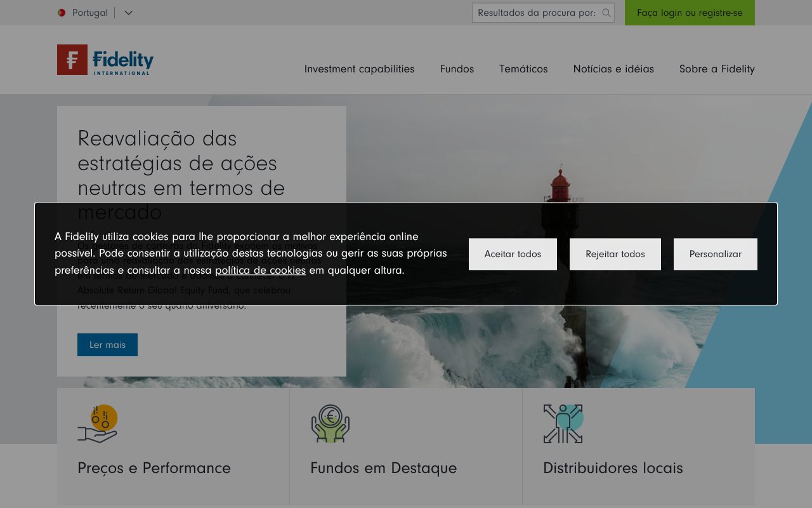
Task: Expand the country selector chevron
Action: coord(128,13)
